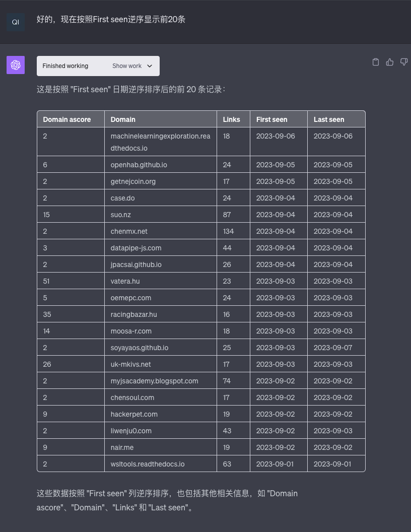This screenshot has height=532, width=411.
Task: Click the QI user avatar
Action: [x=16, y=22]
